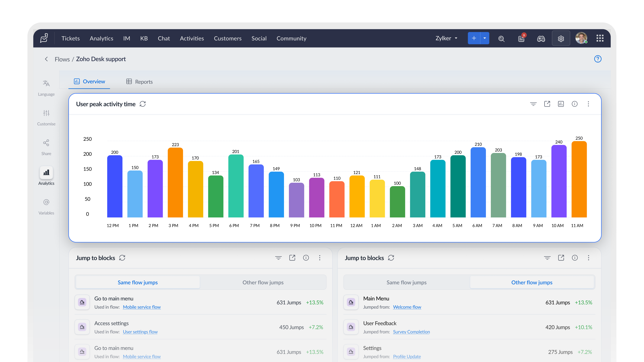This screenshot has width=644, height=362.
Task: Click the orange 3 PM bar
Action: tap(175, 182)
